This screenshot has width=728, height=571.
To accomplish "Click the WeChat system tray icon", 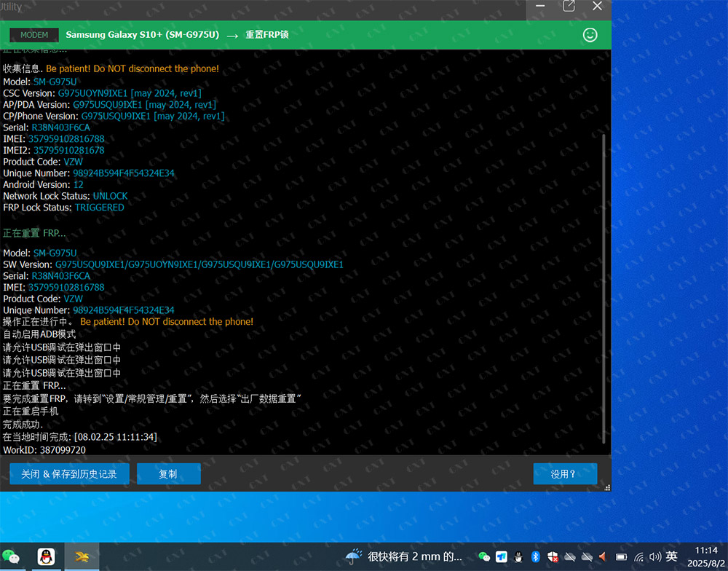I will click(484, 556).
